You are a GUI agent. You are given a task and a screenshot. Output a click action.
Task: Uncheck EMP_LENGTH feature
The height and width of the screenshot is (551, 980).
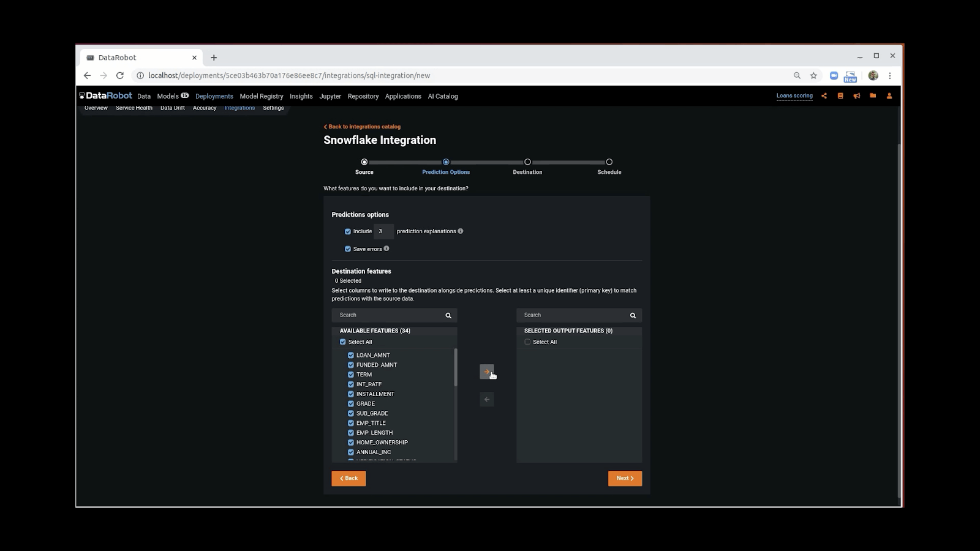click(351, 433)
